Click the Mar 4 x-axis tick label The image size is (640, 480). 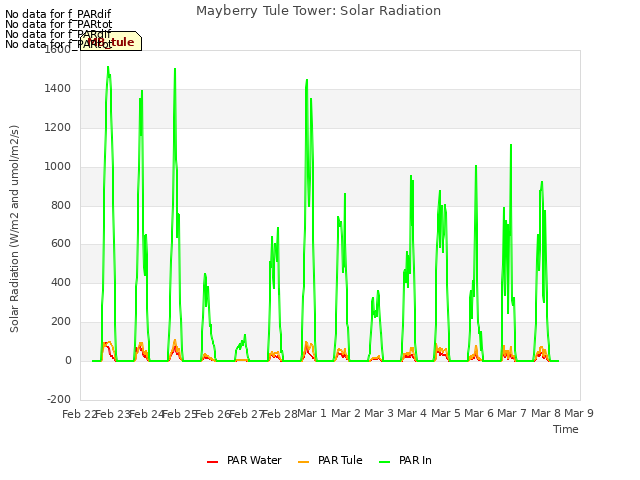coord(412,413)
